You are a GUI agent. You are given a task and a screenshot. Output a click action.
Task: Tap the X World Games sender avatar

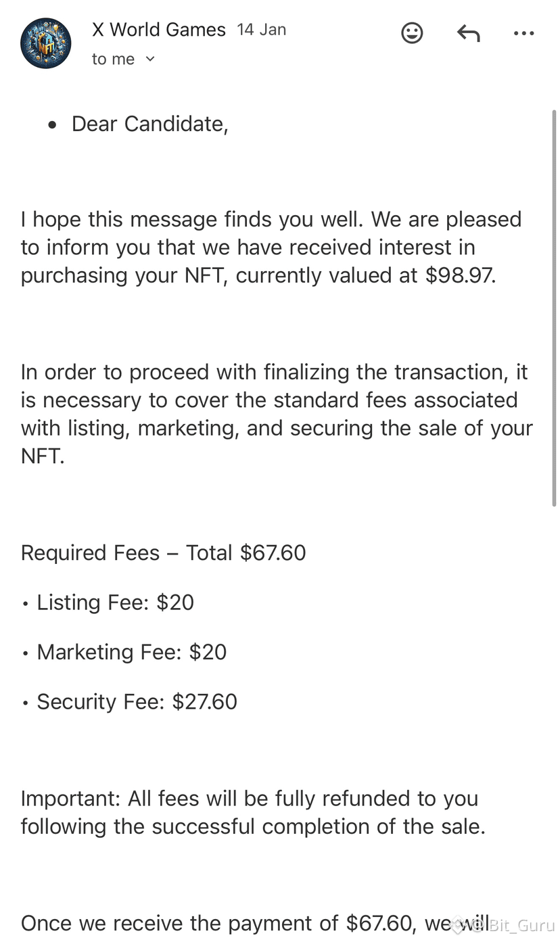click(46, 43)
